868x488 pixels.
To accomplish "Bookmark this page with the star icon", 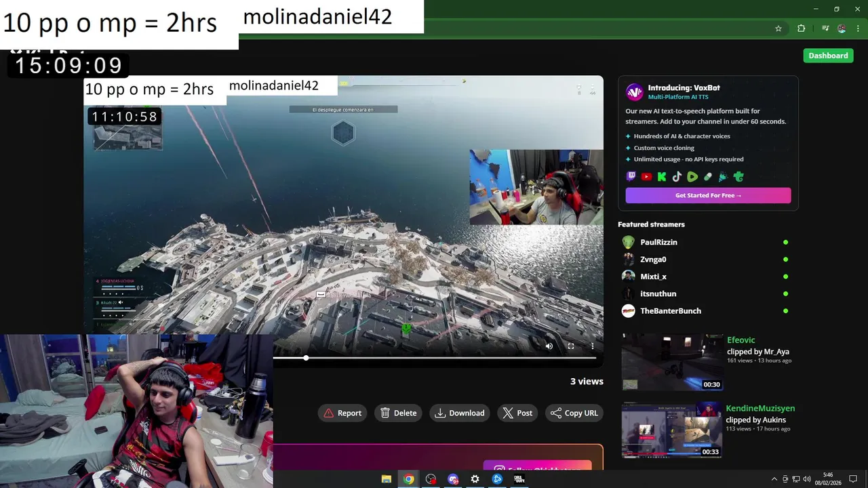I will pyautogui.click(x=778, y=28).
